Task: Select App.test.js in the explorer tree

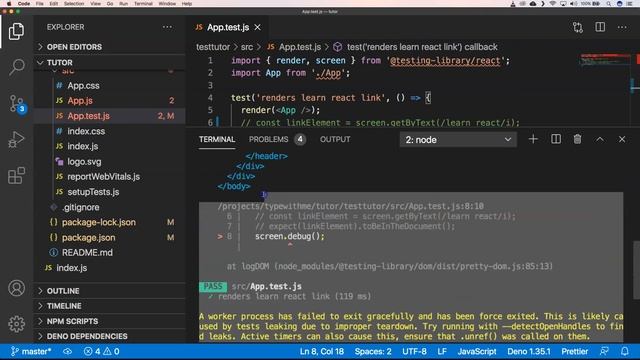Action: (x=109, y=116)
